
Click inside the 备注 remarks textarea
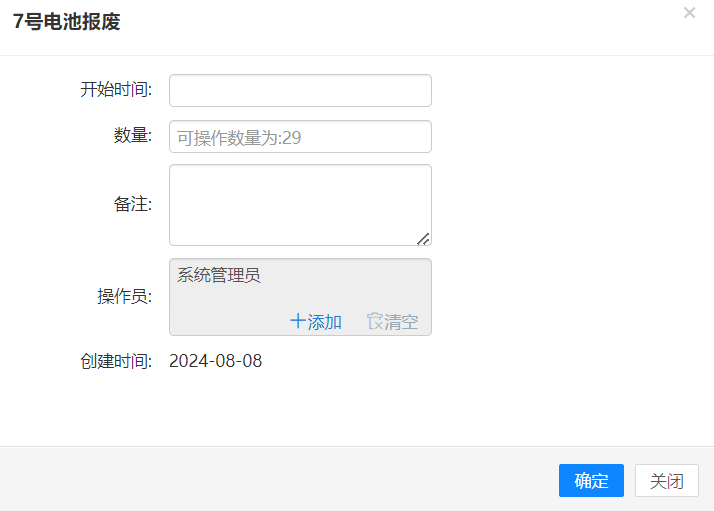click(x=300, y=204)
